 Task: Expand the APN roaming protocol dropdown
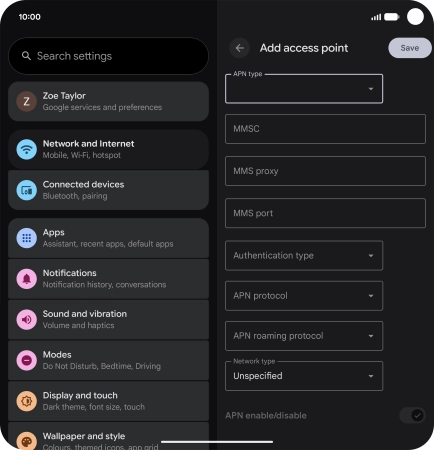point(304,336)
